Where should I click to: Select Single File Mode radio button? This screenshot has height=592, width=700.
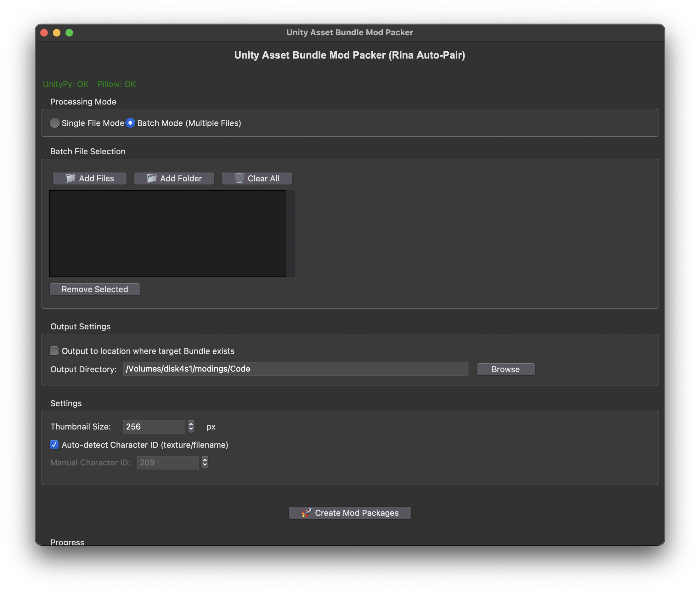55,123
